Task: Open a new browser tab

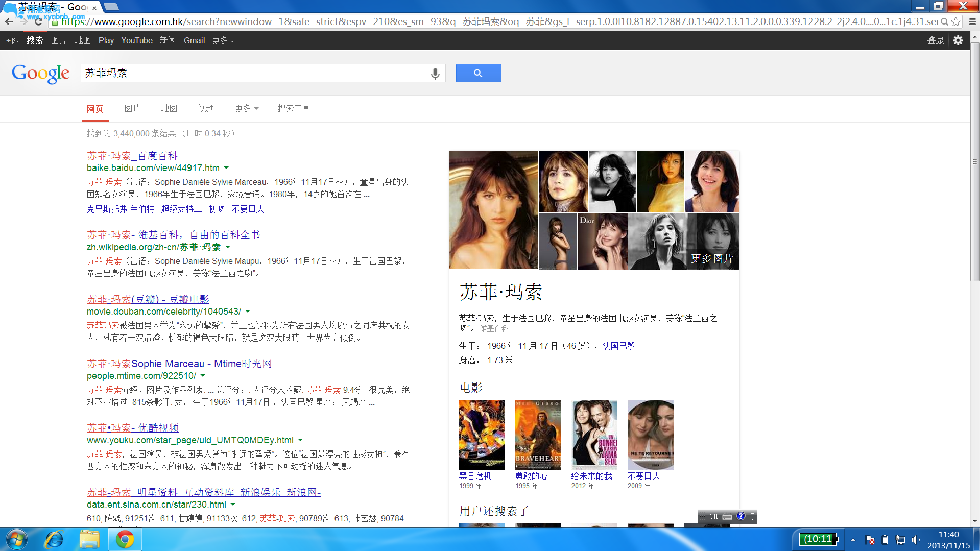Action: [x=111, y=7]
